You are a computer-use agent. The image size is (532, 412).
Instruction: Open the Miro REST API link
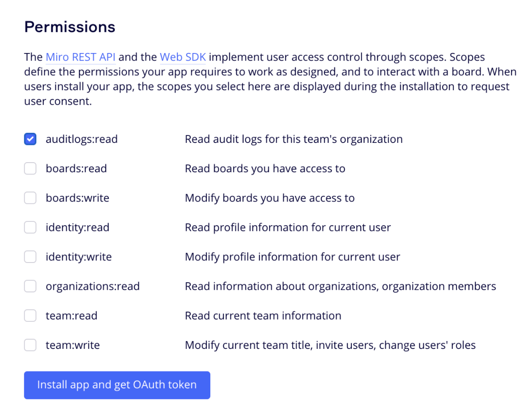81,57
